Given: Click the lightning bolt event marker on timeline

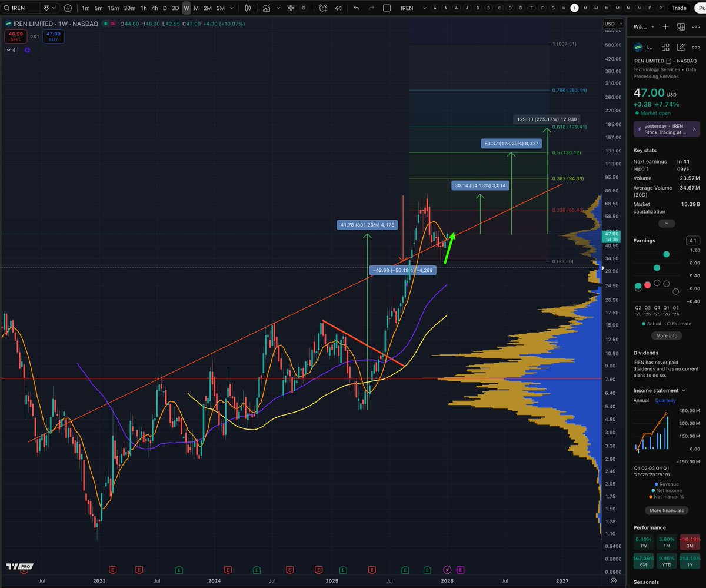Looking at the screenshot, I should (447, 569).
